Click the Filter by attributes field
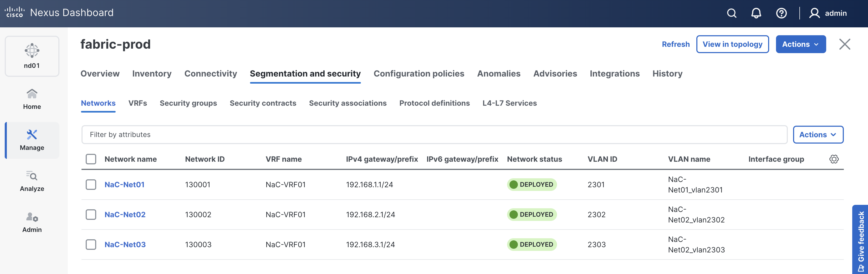 [434, 134]
